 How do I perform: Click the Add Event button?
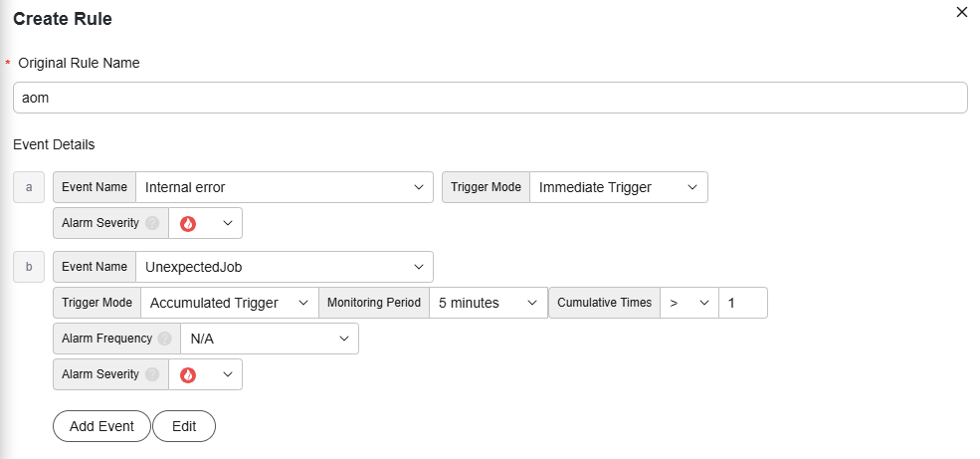pyautogui.click(x=101, y=426)
